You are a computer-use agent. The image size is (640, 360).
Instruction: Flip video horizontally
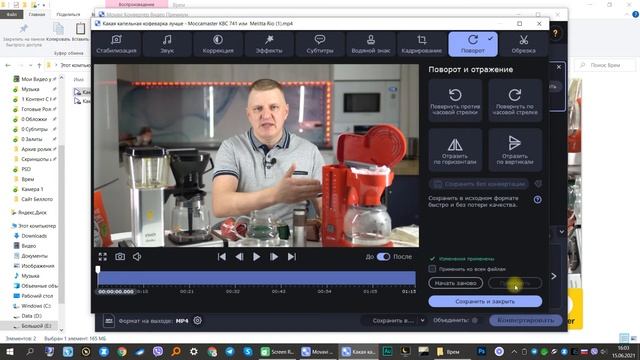point(455,150)
